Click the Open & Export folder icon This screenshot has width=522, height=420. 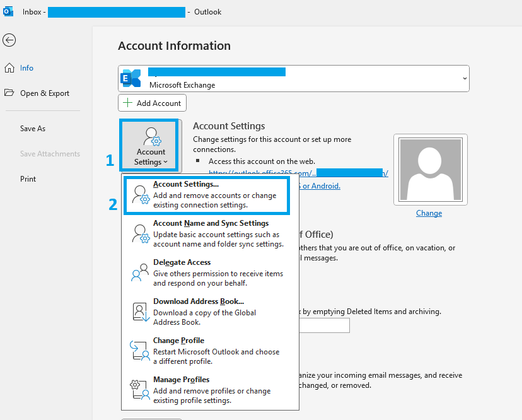click(x=9, y=93)
